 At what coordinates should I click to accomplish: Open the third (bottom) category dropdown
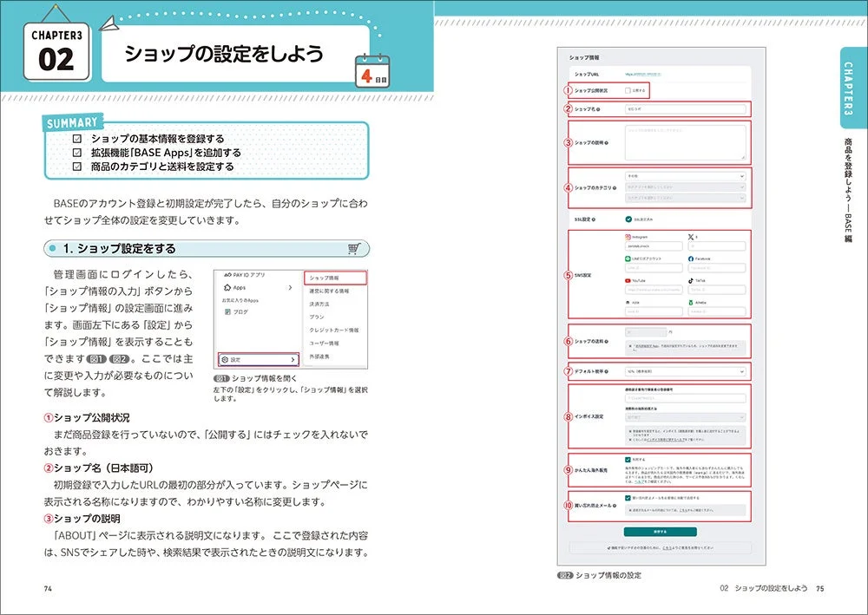[686, 198]
